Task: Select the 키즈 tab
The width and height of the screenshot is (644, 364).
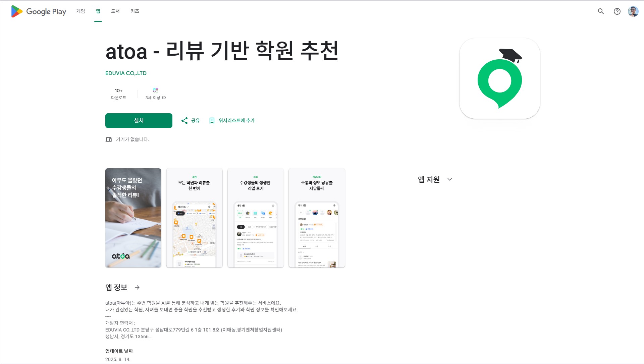Action: click(x=135, y=11)
